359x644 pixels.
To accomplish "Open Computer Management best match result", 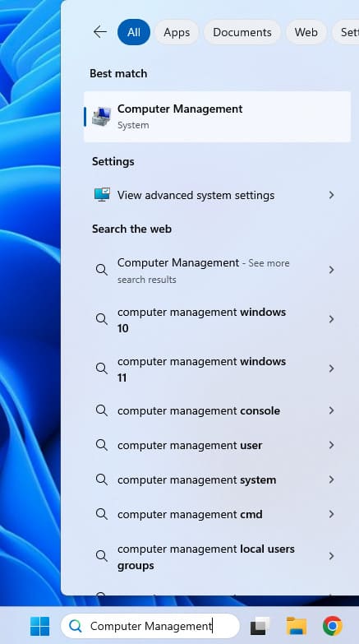I will point(217,117).
